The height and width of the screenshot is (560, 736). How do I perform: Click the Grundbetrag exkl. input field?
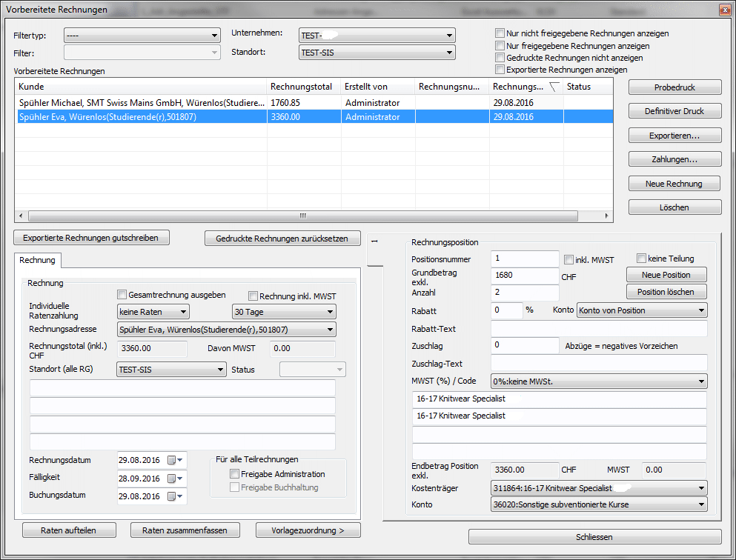click(x=525, y=275)
